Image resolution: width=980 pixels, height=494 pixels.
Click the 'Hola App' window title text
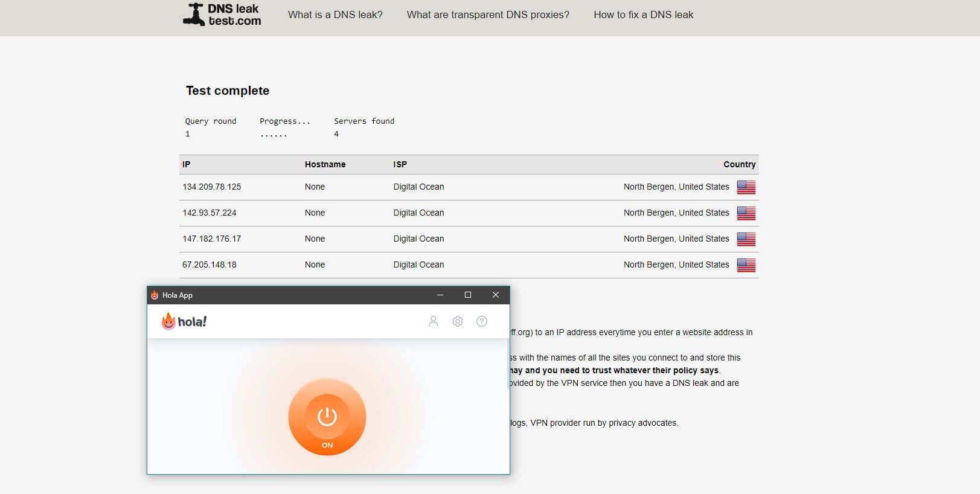pyautogui.click(x=178, y=295)
